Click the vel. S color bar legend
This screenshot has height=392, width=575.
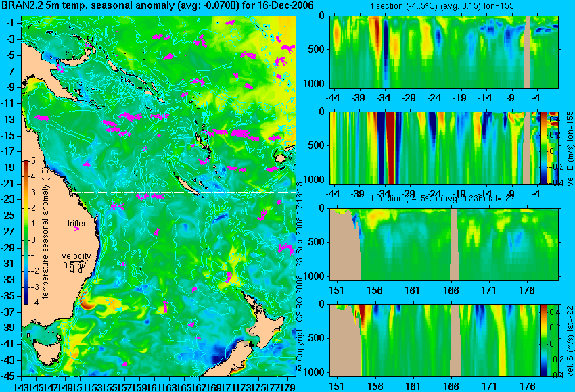point(543,341)
